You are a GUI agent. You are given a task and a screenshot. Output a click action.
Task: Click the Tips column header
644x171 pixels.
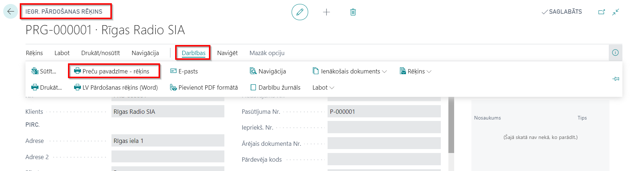[582, 118]
